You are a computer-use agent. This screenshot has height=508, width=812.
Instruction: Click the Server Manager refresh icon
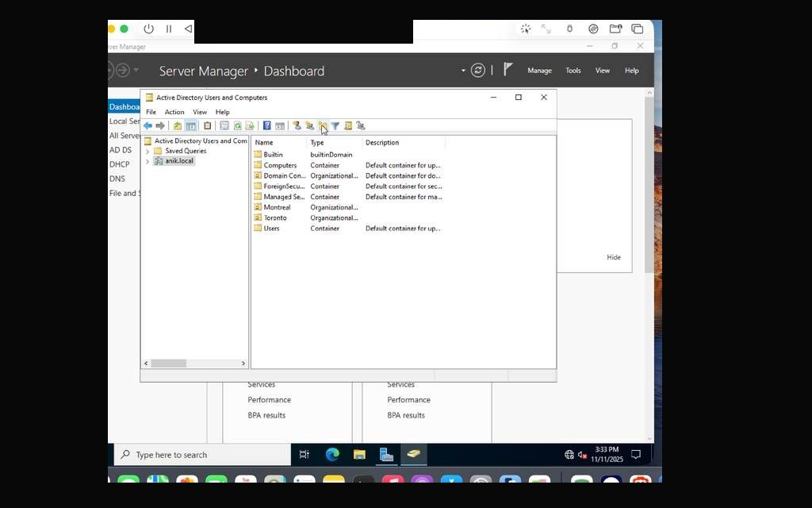click(x=478, y=71)
